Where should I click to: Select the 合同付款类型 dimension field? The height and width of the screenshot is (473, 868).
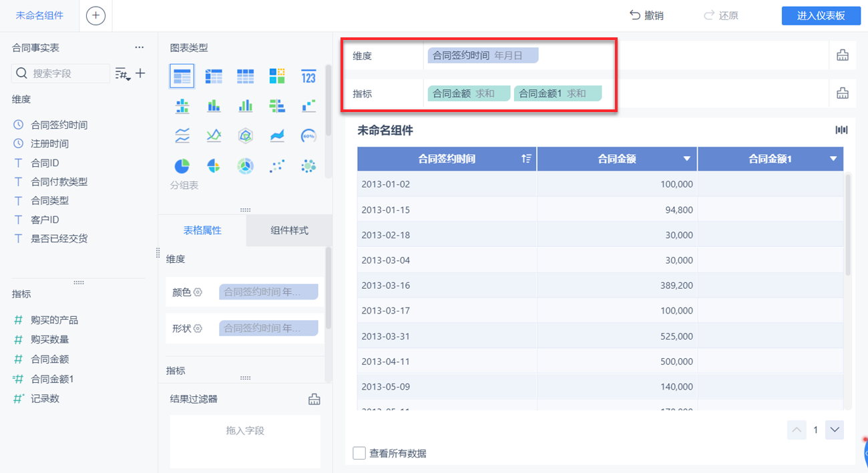pos(59,181)
